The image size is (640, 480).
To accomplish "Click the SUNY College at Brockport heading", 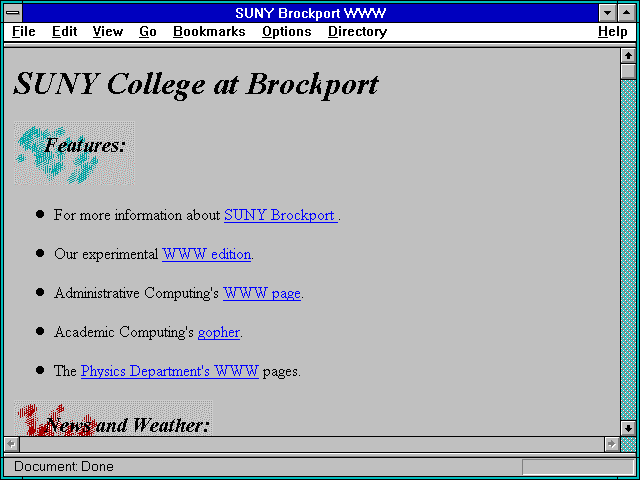I will point(196,84).
